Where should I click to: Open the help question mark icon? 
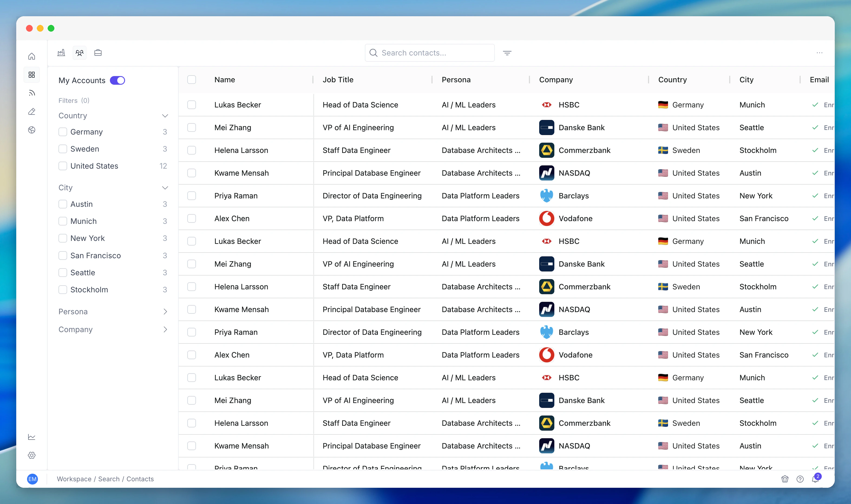800,479
